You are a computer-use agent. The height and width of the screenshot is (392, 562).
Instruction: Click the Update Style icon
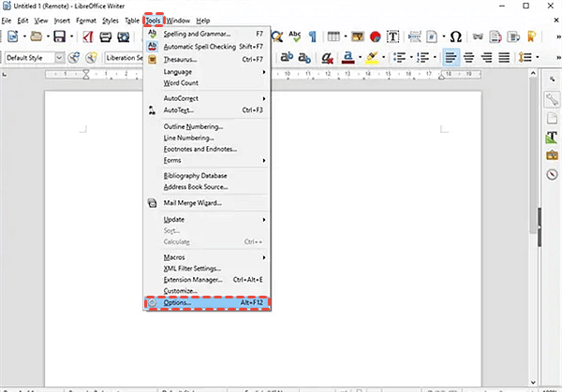click(74, 58)
